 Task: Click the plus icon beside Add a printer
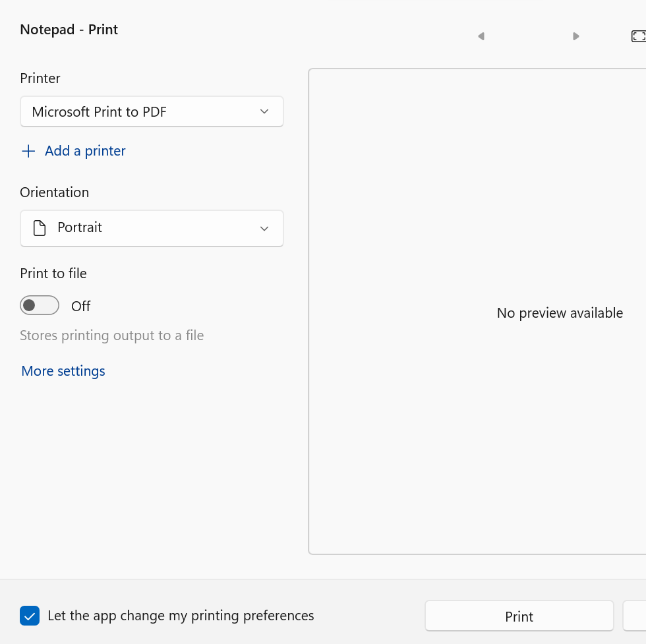coord(28,152)
